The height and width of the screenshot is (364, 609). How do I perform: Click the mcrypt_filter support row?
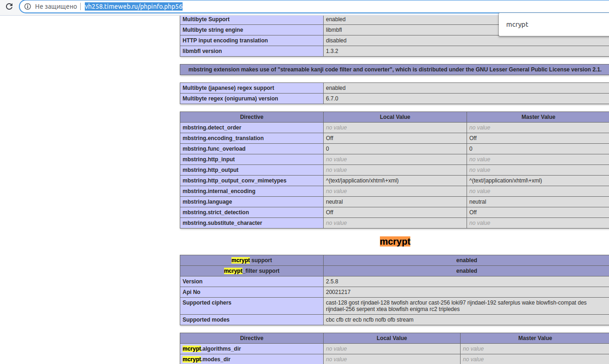[252, 270]
